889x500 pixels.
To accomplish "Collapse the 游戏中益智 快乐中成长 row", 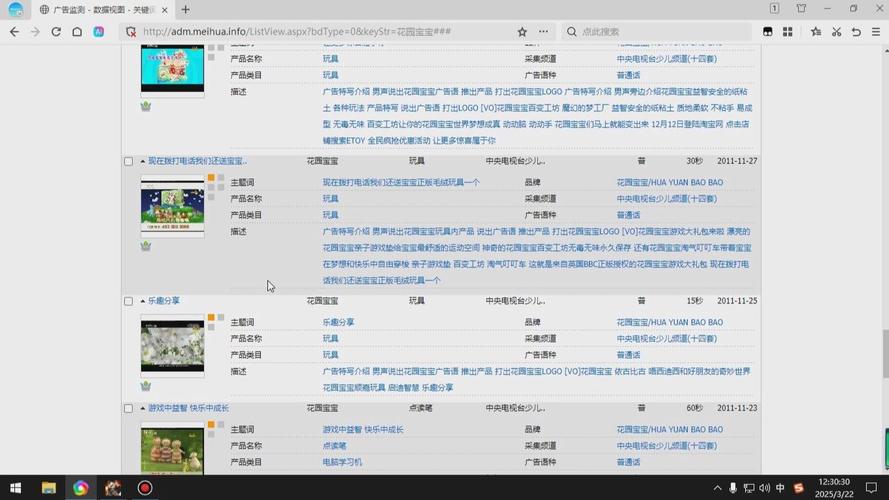I will [142, 409].
